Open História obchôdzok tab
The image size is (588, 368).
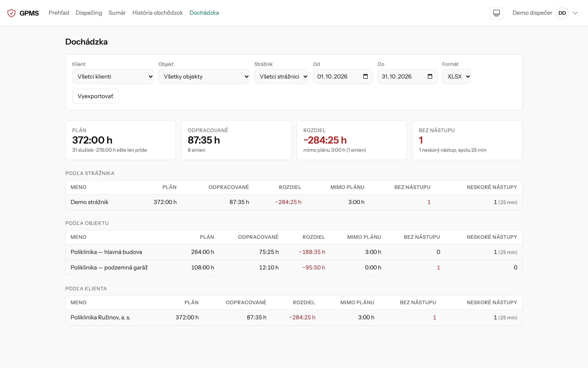coord(157,13)
